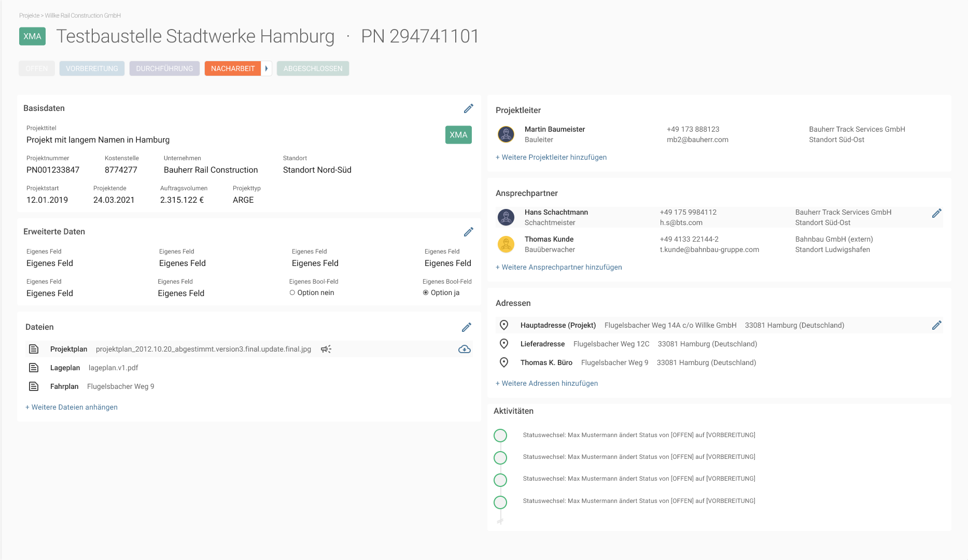Click the XMA badge beside the project title
The width and height of the screenshot is (968, 560).
pyautogui.click(x=32, y=36)
